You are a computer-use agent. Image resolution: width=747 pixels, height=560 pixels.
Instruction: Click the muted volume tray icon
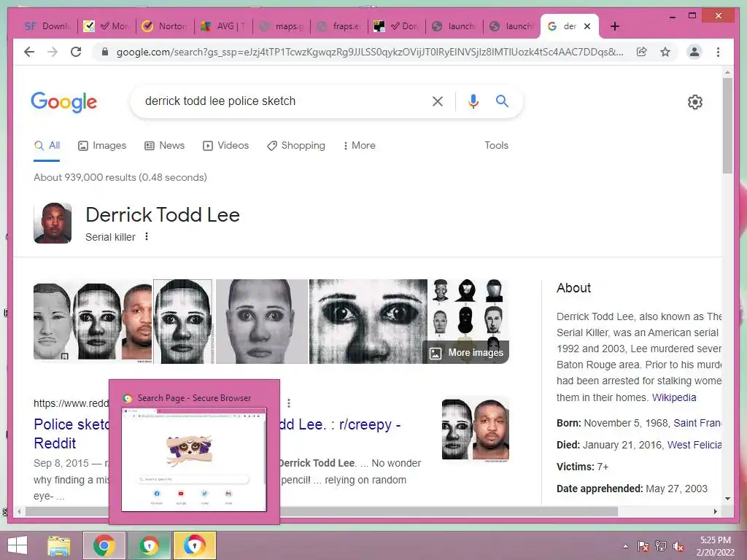pos(678,546)
